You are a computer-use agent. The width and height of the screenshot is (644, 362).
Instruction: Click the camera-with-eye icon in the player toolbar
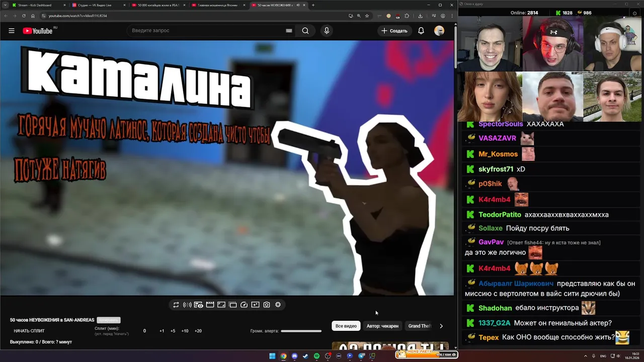click(199, 305)
